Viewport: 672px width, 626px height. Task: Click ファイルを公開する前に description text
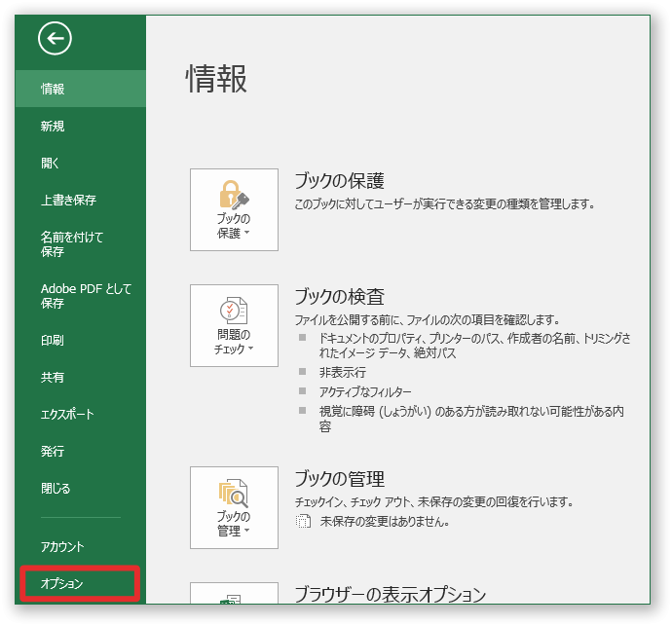[428, 319]
